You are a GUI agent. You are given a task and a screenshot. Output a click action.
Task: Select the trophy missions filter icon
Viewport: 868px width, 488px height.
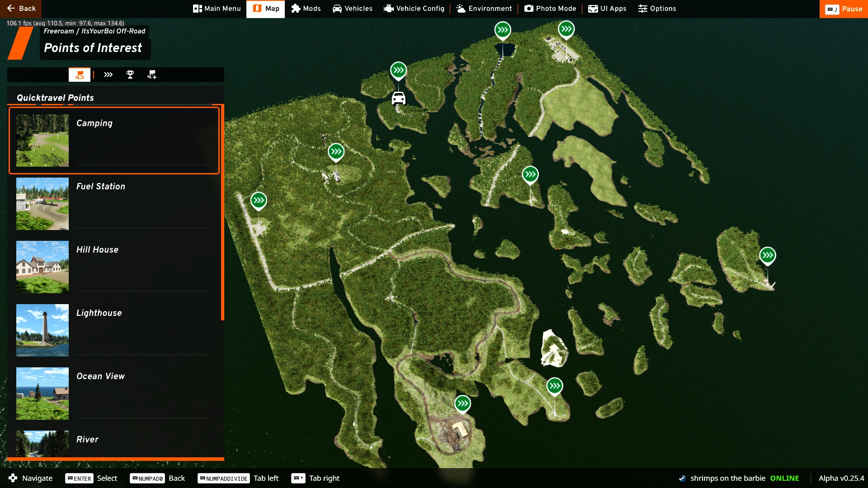coord(130,75)
